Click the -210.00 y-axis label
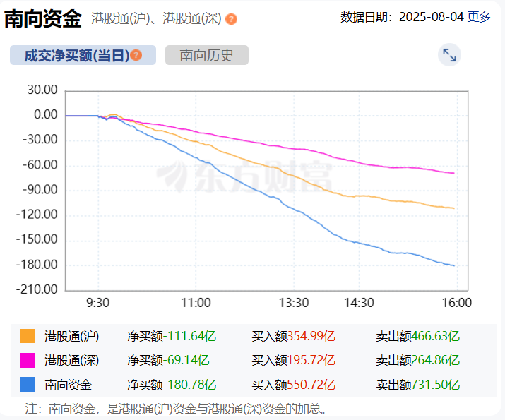The width and height of the screenshot is (505, 420). 37,289
